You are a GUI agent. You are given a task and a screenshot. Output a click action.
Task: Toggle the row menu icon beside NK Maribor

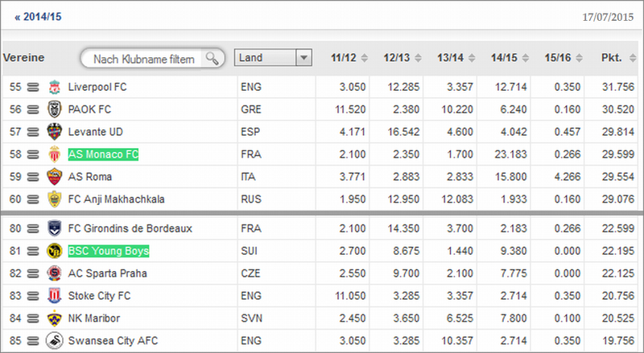click(x=33, y=318)
